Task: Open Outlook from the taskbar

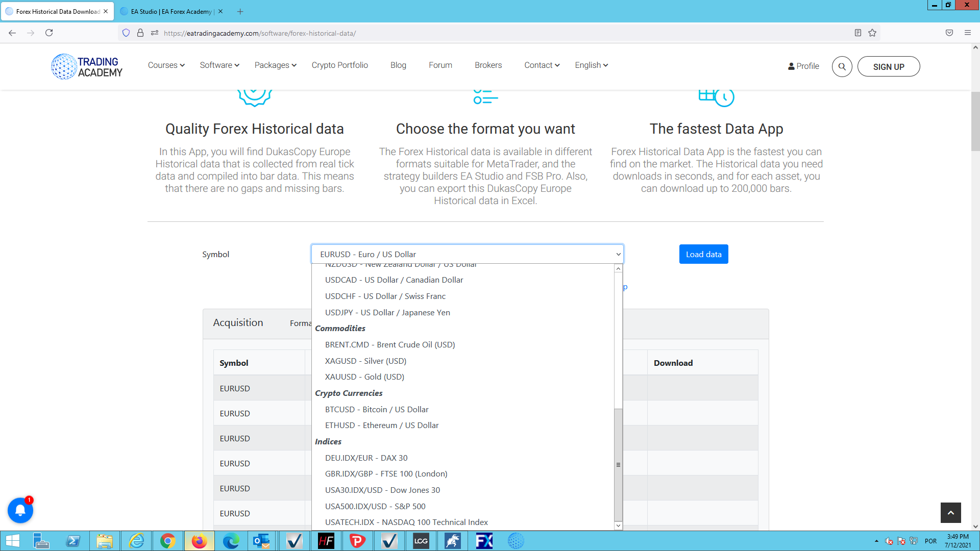Action: click(262, 541)
